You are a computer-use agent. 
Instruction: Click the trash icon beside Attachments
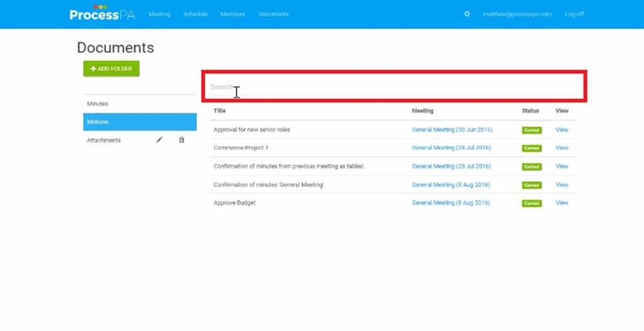[181, 140]
